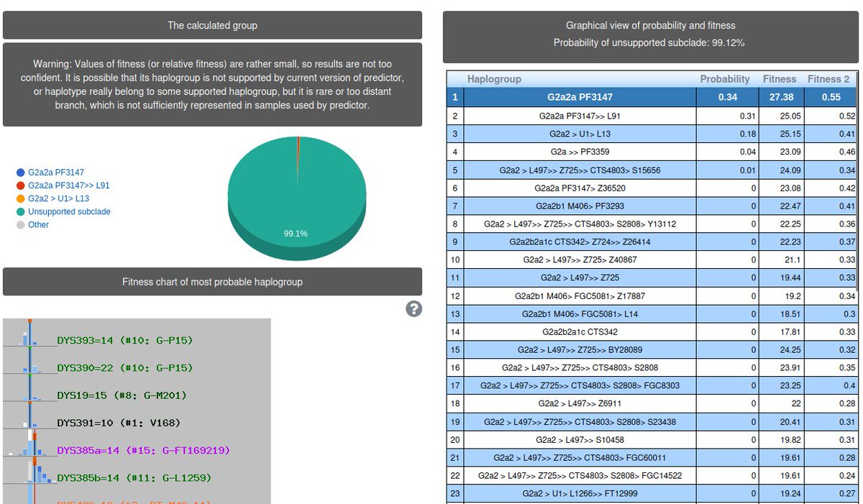The height and width of the screenshot is (504, 863).
Task: Select the Unsupported subclade legend label
Action: point(69,211)
